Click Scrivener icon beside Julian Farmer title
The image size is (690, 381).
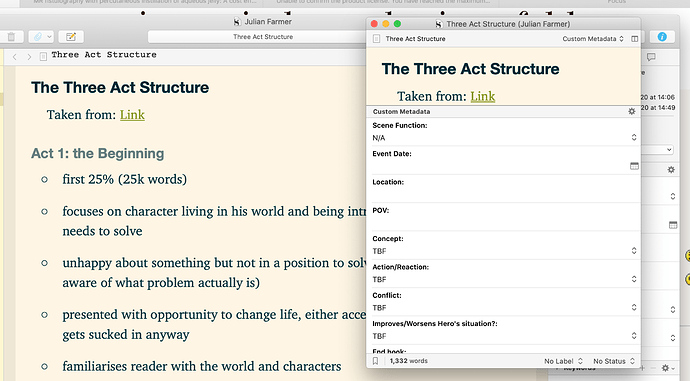237,22
